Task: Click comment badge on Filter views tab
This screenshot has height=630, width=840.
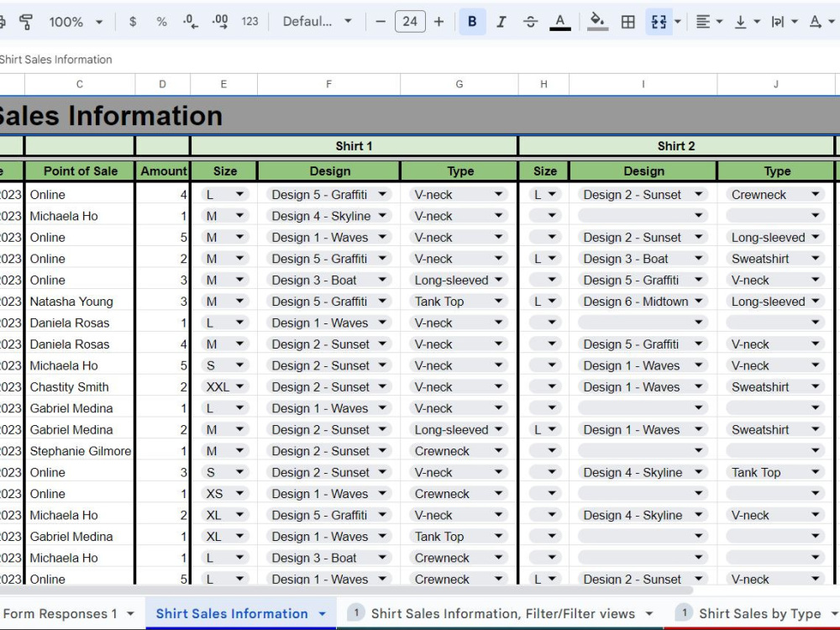Action: 355,612
